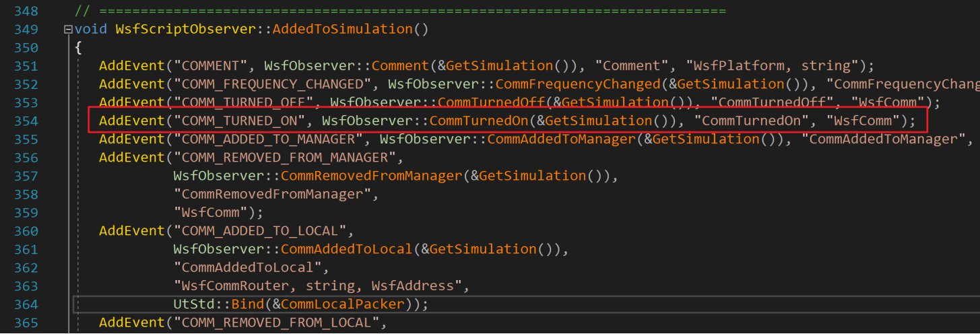Collapse the AddedToSimulation function fold toggle

tap(67, 30)
